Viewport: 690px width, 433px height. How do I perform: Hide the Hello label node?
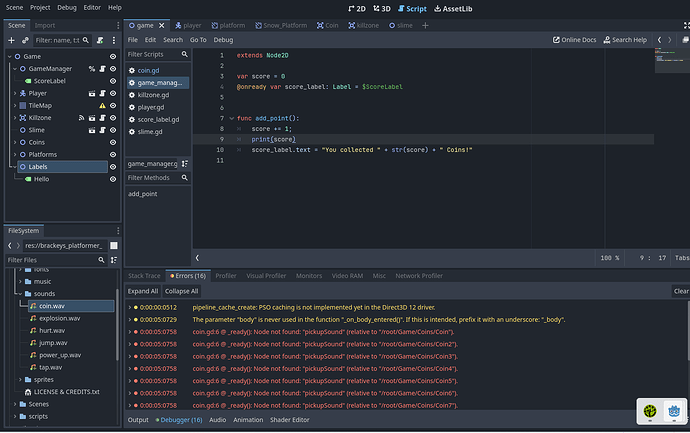[113, 179]
